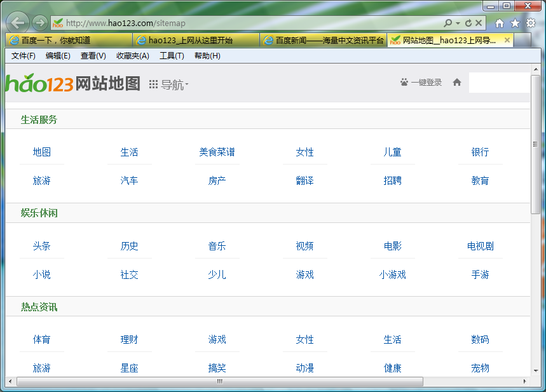Image resolution: width=546 pixels, height=392 pixels.
Task: Open the 体育 link
Action: (x=42, y=339)
